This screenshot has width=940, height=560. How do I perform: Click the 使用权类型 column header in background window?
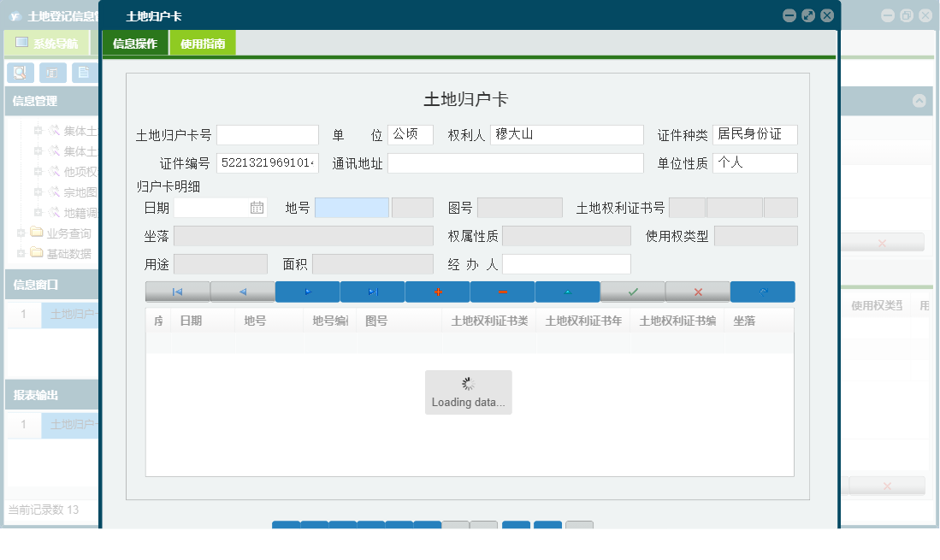(877, 305)
